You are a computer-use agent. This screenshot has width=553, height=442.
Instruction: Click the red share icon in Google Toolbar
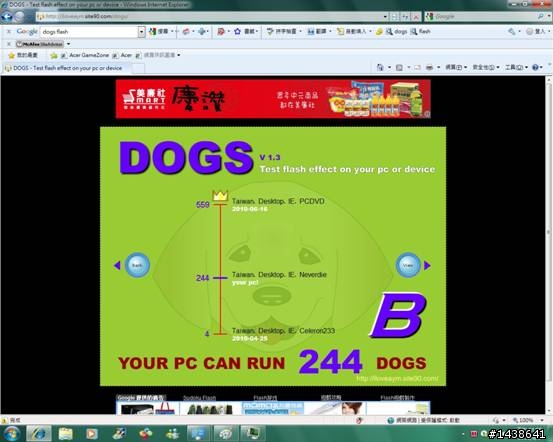point(186,31)
